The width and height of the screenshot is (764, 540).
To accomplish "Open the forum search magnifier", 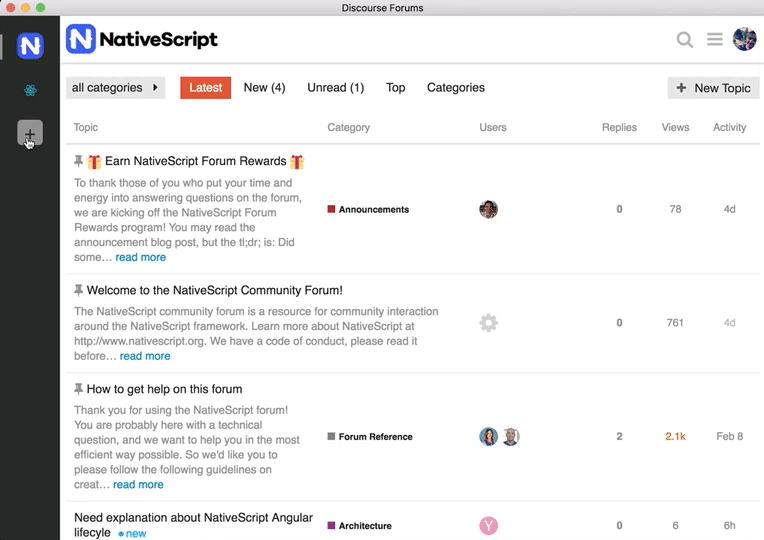I will pyautogui.click(x=685, y=39).
